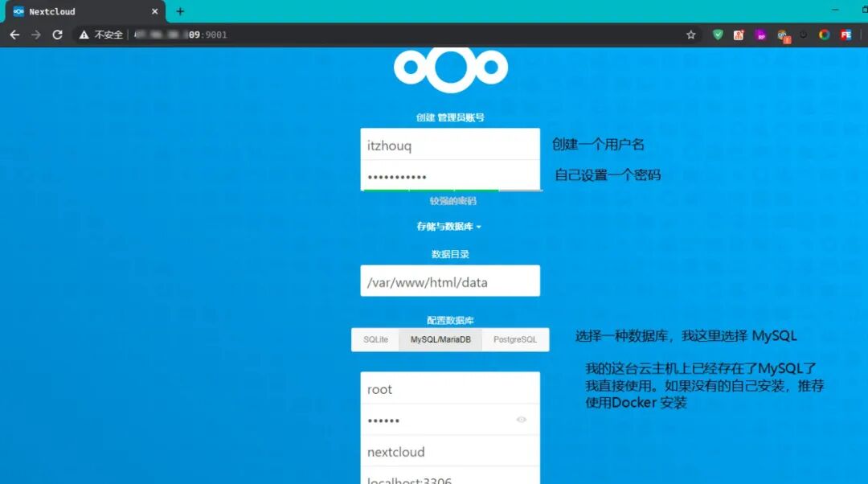Focus the admin password field
The width and height of the screenshot is (868, 484).
[450, 175]
